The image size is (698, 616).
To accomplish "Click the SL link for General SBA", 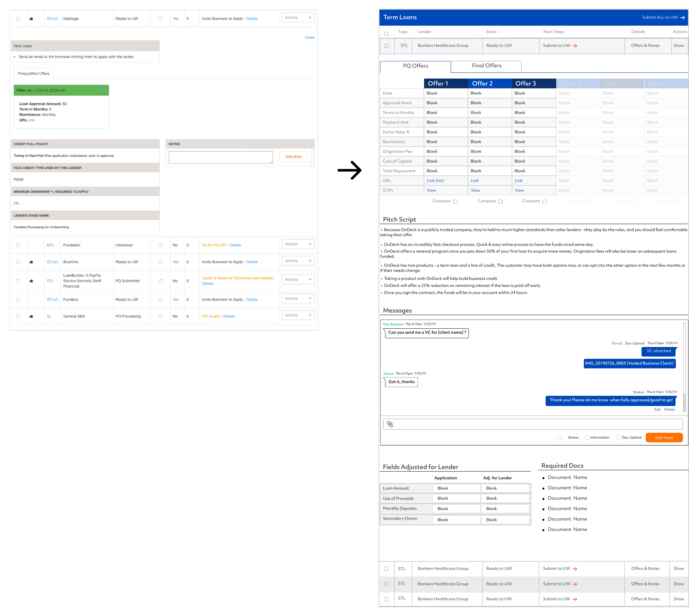I will tap(49, 316).
